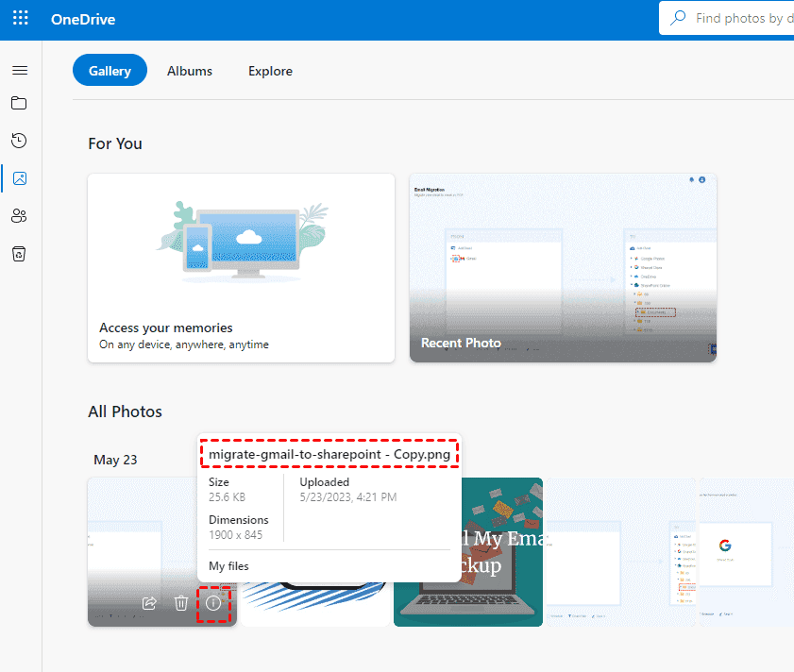Open the blue striped photo thumbnail
Image resolution: width=794 pixels, height=672 pixels.
tap(315, 604)
